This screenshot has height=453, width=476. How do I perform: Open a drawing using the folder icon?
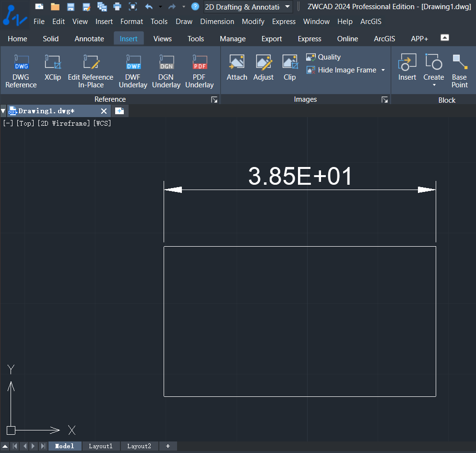55,6
